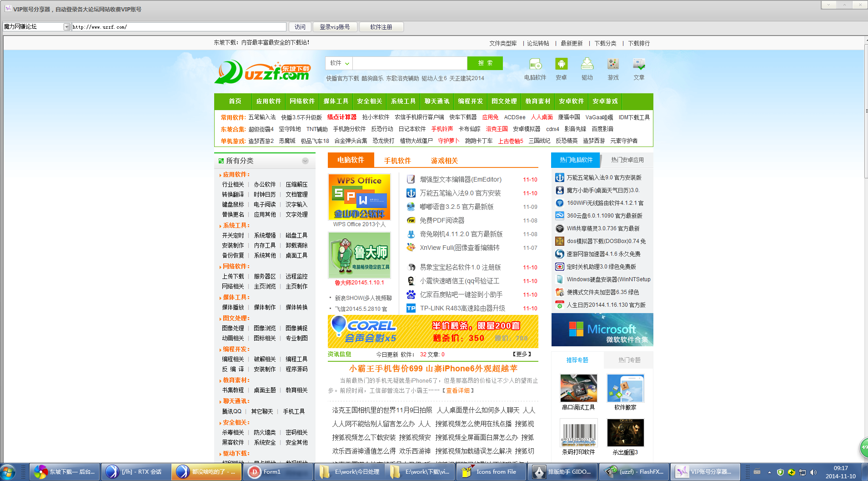
Task: Open 安卓游戏 in the green nav bar
Action: tap(605, 101)
